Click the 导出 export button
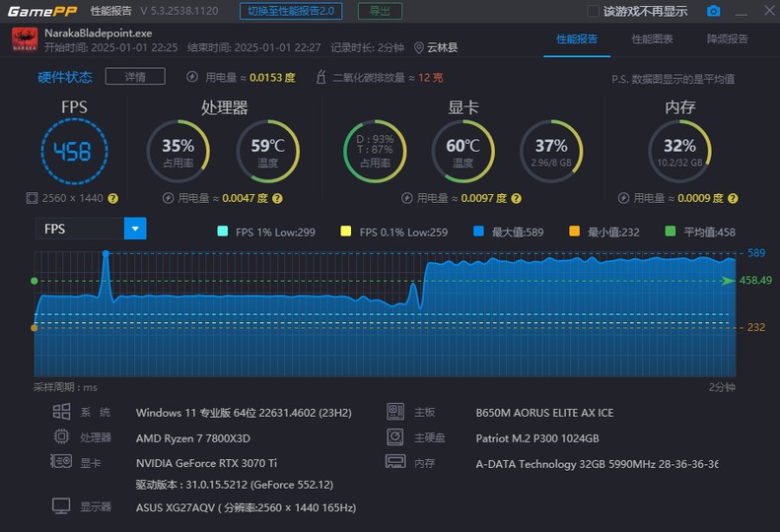780x532 pixels. point(380,11)
